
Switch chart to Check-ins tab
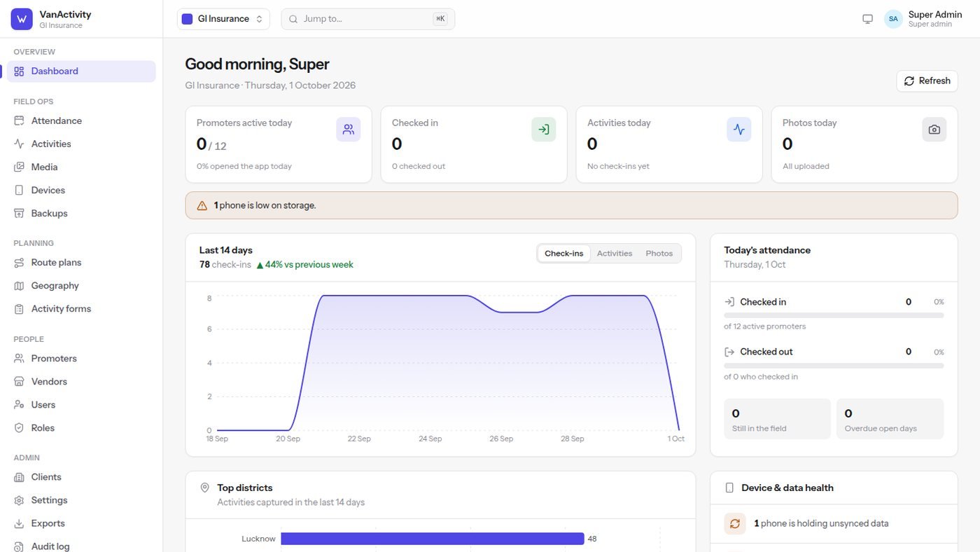pos(564,254)
